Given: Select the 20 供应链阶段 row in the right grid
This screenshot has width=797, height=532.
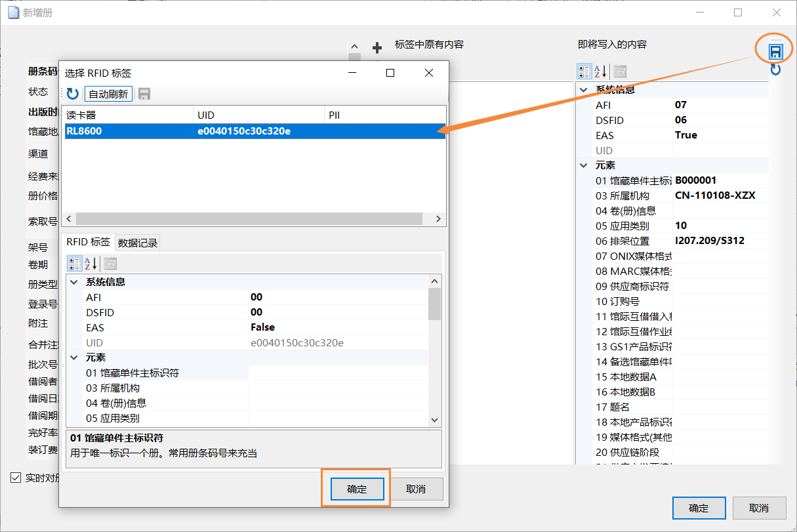Looking at the screenshot, I should tap(672, 452).
